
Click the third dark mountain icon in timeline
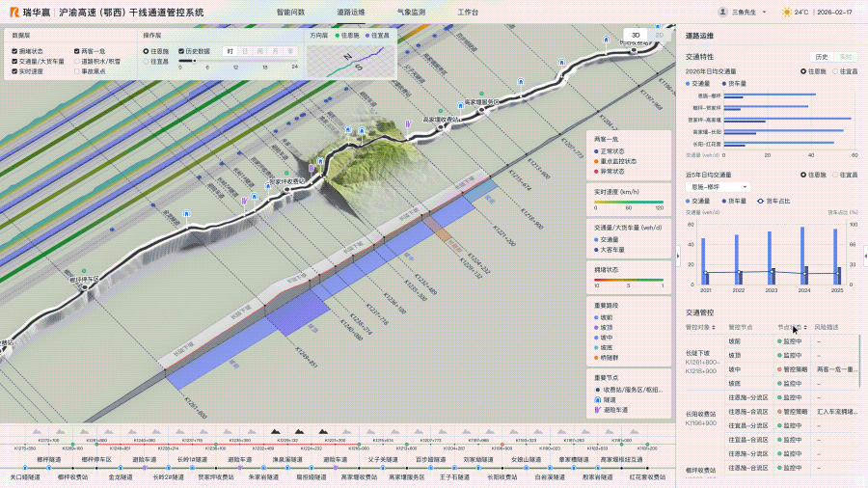[323, 431]
